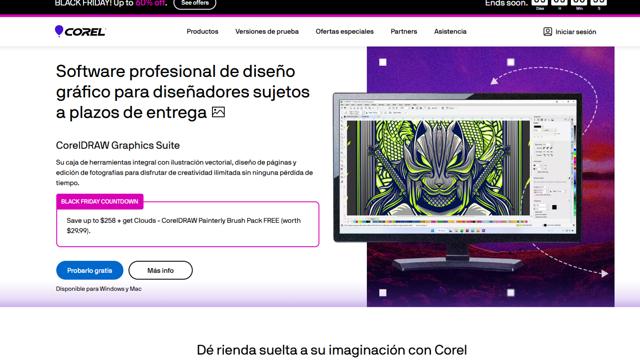The width and height of the screenshot is (640, 362).
Task: Open the Asistencia menu
Action: point(450,31)
